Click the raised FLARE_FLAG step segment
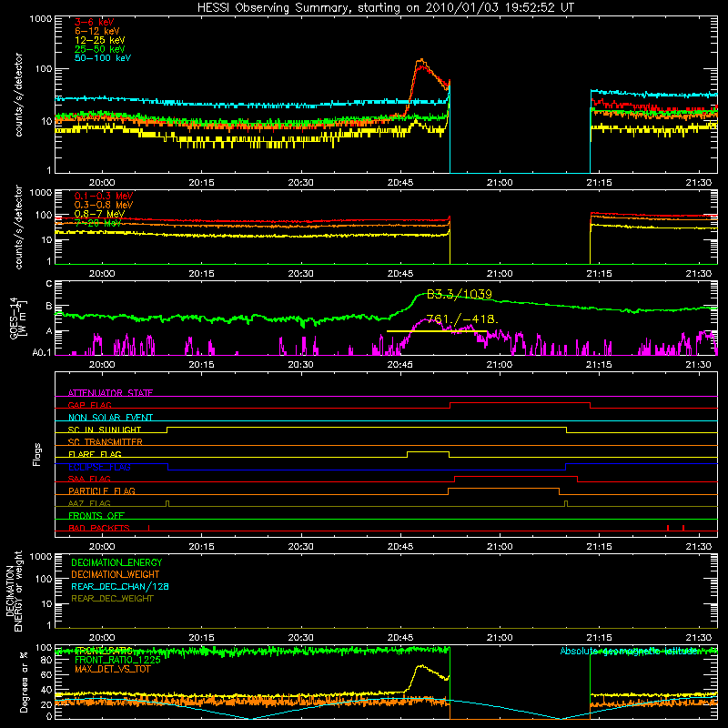This screenshot has width=728, height=728. (x=428, y=451)
